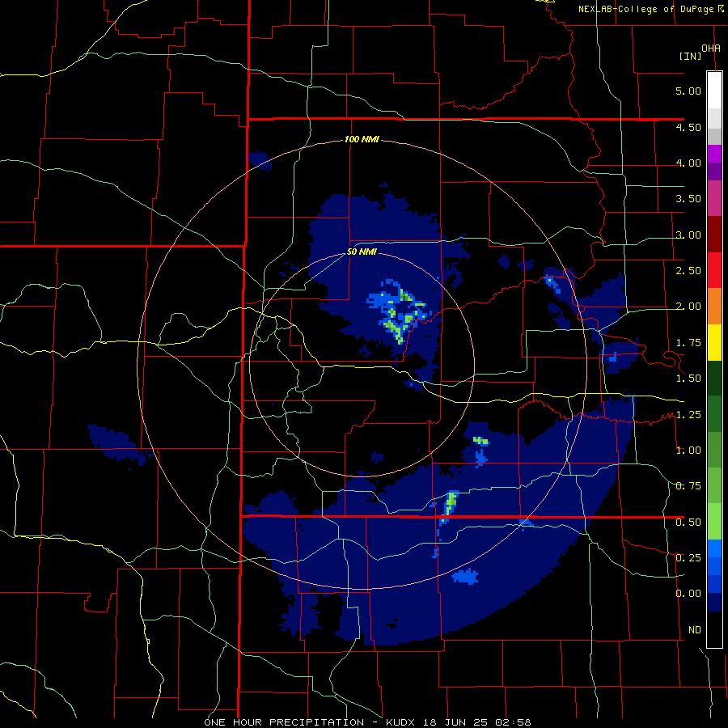Click the 1.50 legend value

[688, 379]
